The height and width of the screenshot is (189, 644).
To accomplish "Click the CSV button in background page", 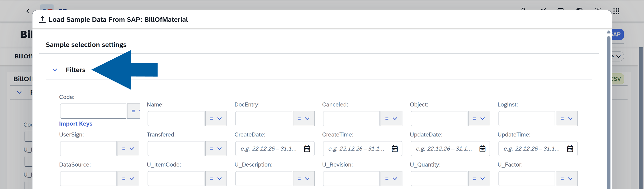I will pyautogui.click(x=618, y=79).
